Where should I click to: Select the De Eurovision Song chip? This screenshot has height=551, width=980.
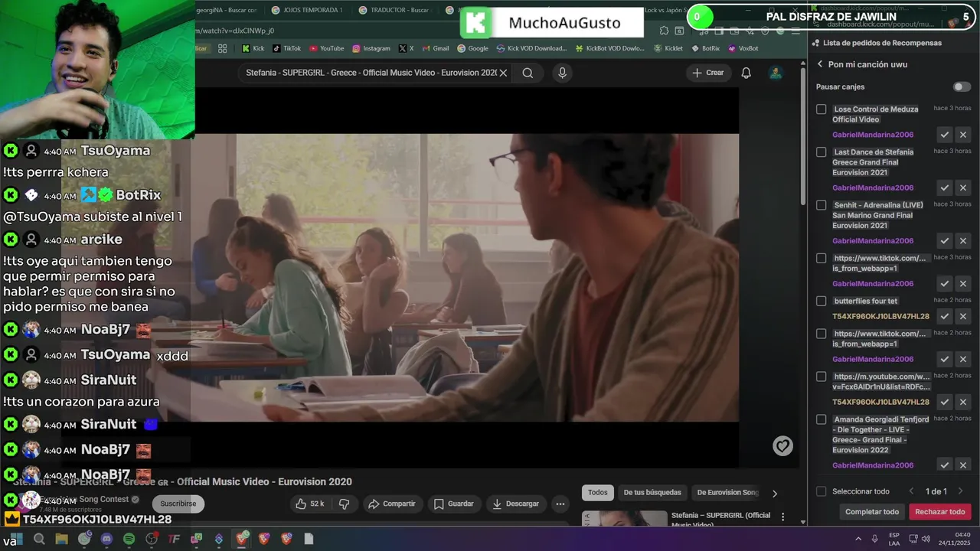(727, 493)
